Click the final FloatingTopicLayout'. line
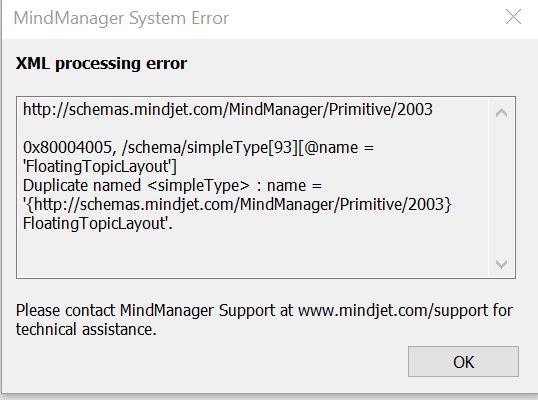This screenshot has height=400, width=538. click(98, 224)
